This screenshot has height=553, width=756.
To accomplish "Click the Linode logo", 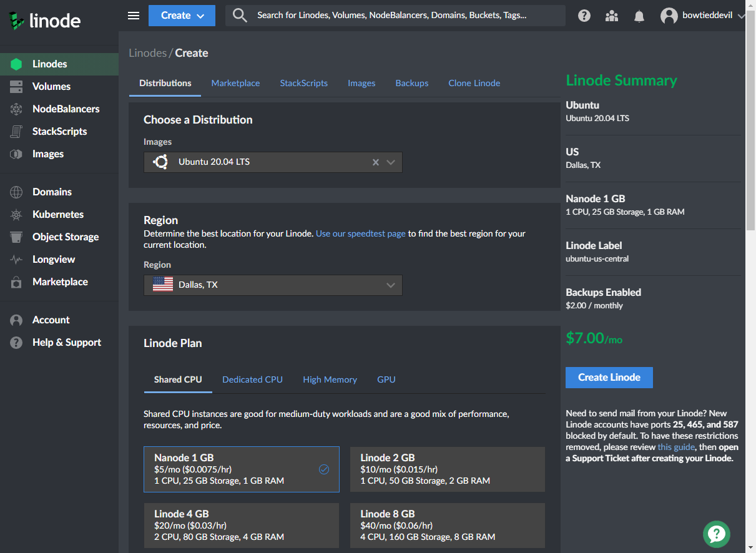I will click(x=45, y=21).
